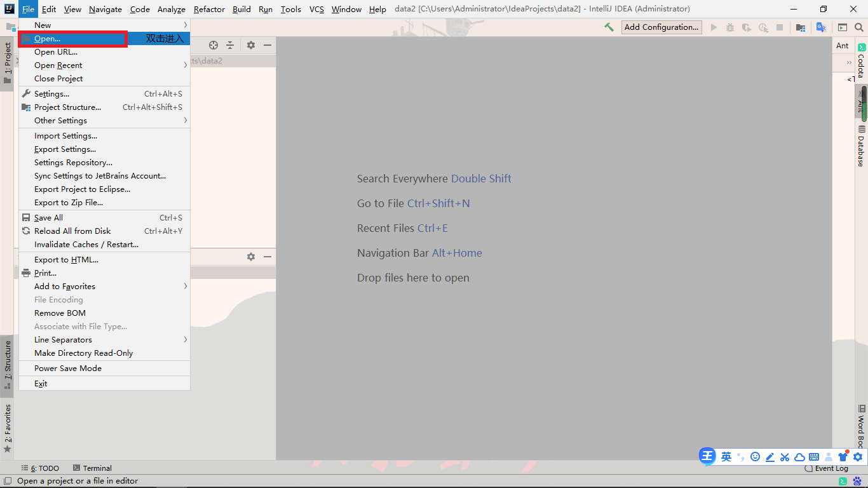This screenshot has width=868, height=488.
Task: Expand the New submenu arrow
Action: click(x=186, y=25)
